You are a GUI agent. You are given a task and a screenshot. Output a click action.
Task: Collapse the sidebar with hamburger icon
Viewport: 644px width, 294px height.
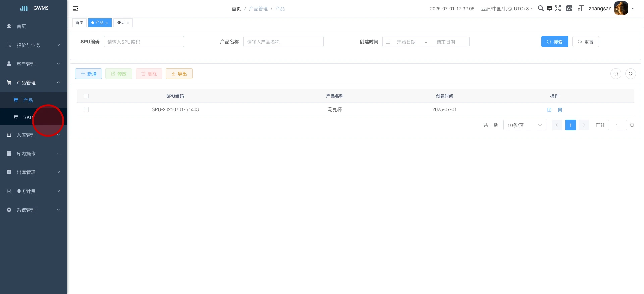(x=75, y=9)
